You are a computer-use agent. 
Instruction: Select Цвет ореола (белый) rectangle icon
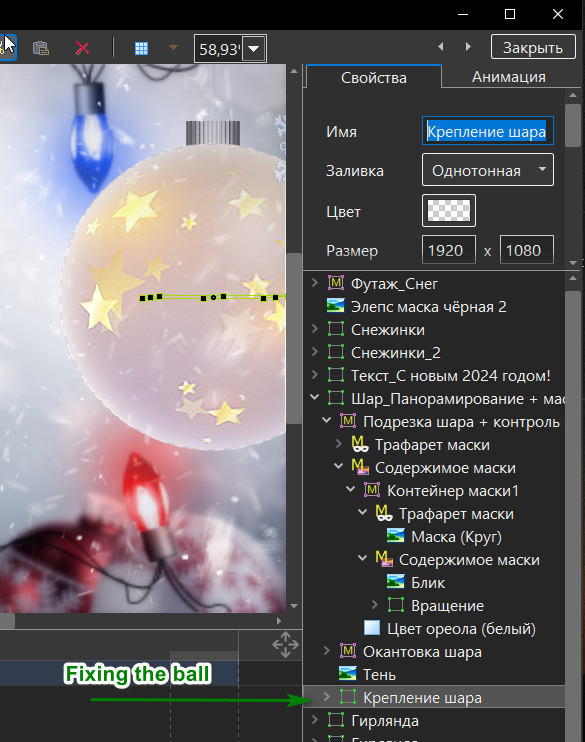click(372, 628)
